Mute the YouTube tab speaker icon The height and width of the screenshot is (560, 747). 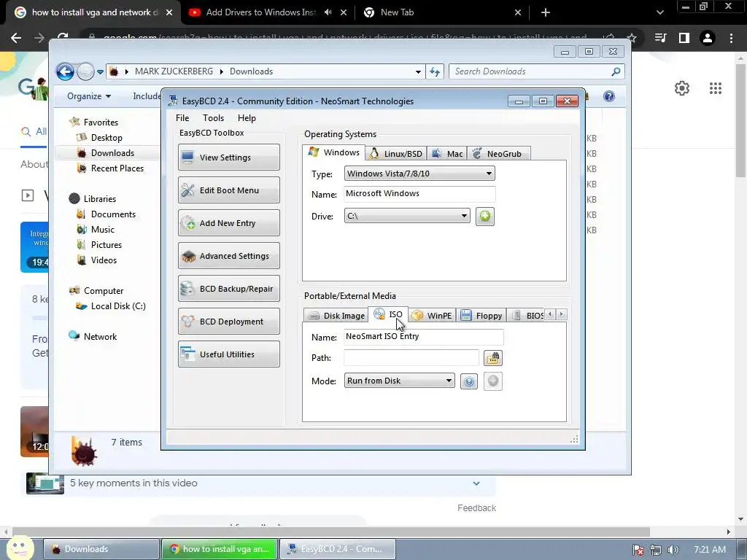(x=328, y=12)
